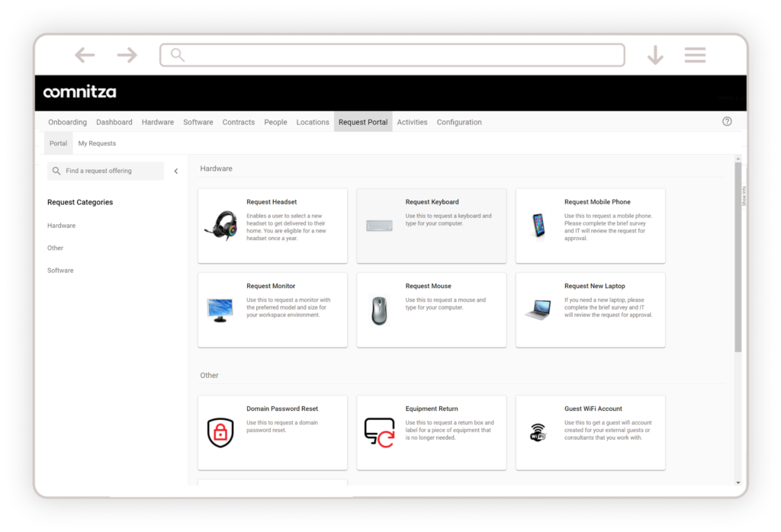
Task: Open the Locations menu item
Action: click(x=312, y=122)
